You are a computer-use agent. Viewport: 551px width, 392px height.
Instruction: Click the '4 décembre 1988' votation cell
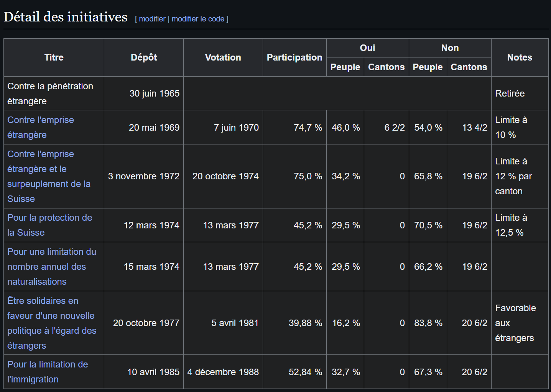coord(223,372)
